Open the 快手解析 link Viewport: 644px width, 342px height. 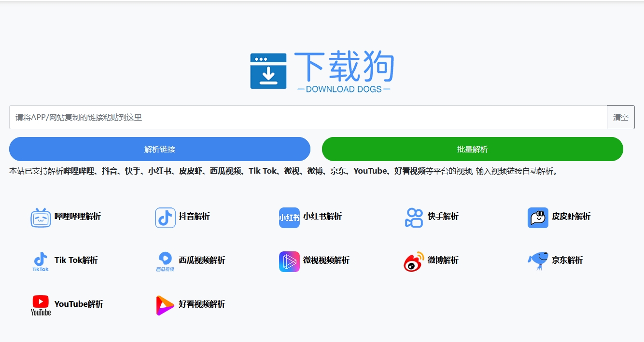[443, 217]
